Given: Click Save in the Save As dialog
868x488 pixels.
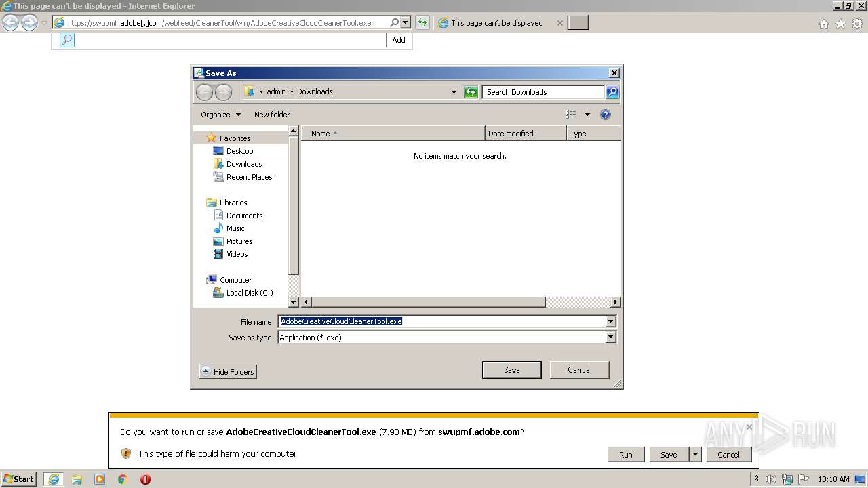Looking at the screenshot, I should 511,370.
